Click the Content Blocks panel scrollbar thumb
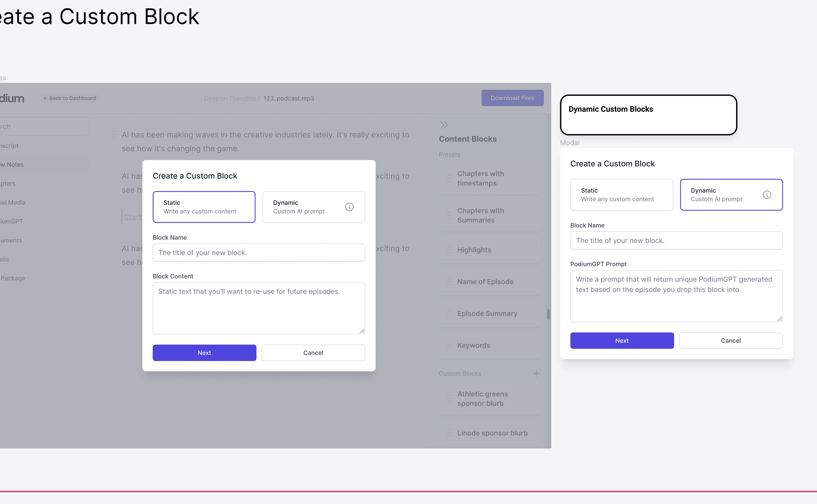This screenshot has width=817, height=504. (548, 314)
